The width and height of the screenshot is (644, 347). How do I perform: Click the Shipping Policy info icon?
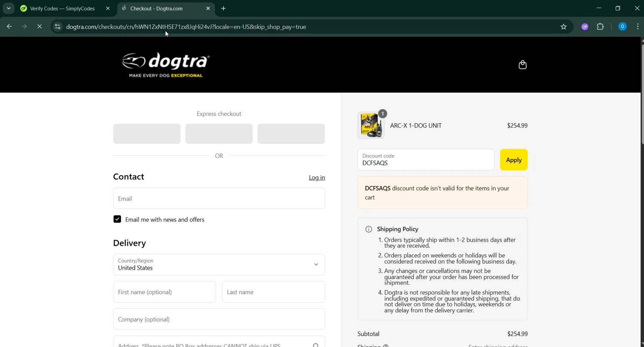[368, 229]
